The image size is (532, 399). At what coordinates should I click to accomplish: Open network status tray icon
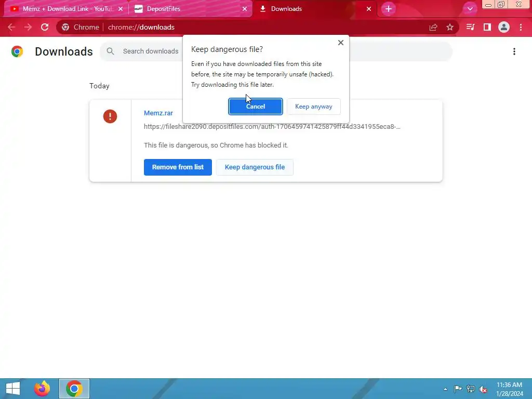(471, 389)
